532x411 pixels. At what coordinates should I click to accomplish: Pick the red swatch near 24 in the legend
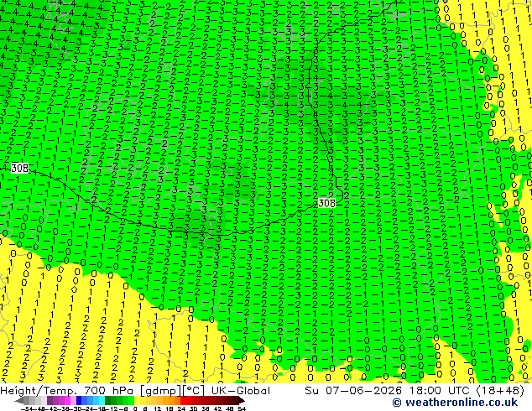pos(183,400)
